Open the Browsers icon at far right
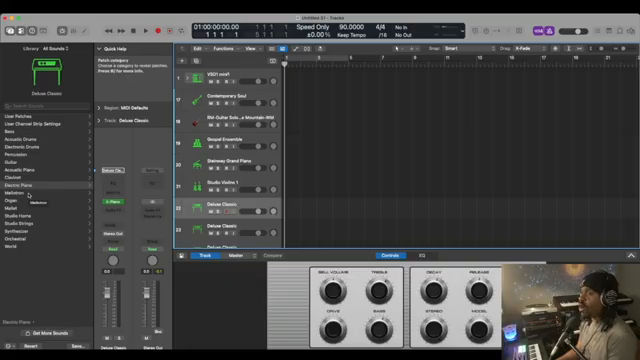 [x=631, y=31]
